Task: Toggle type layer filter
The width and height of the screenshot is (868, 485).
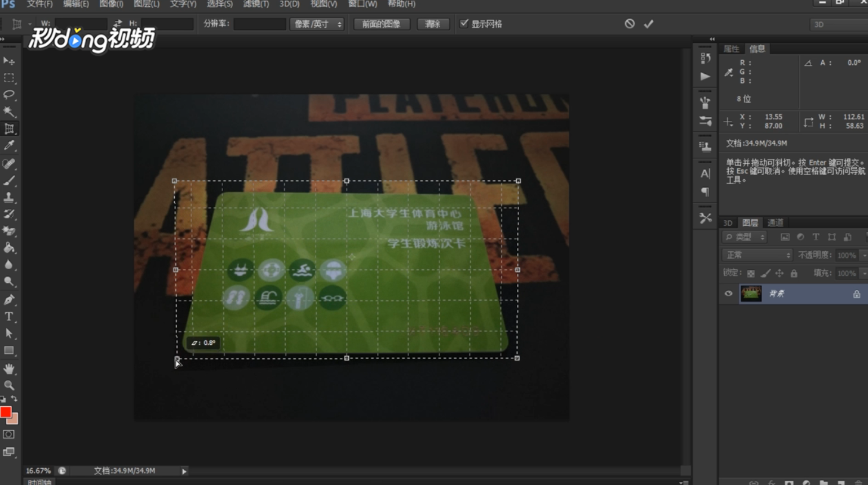Action: click(816, 237)
